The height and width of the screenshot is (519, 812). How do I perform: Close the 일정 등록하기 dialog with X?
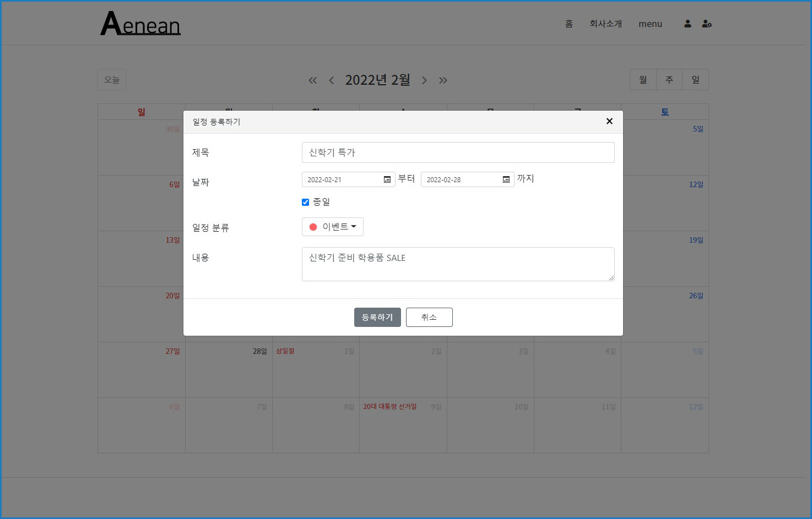(x=609, y=121)
